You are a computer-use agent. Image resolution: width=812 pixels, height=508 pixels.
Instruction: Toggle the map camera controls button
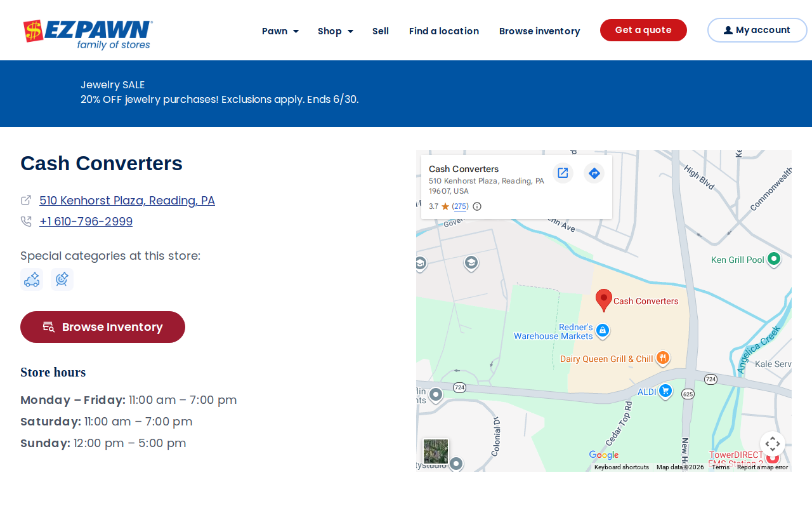tap(773, 444)
